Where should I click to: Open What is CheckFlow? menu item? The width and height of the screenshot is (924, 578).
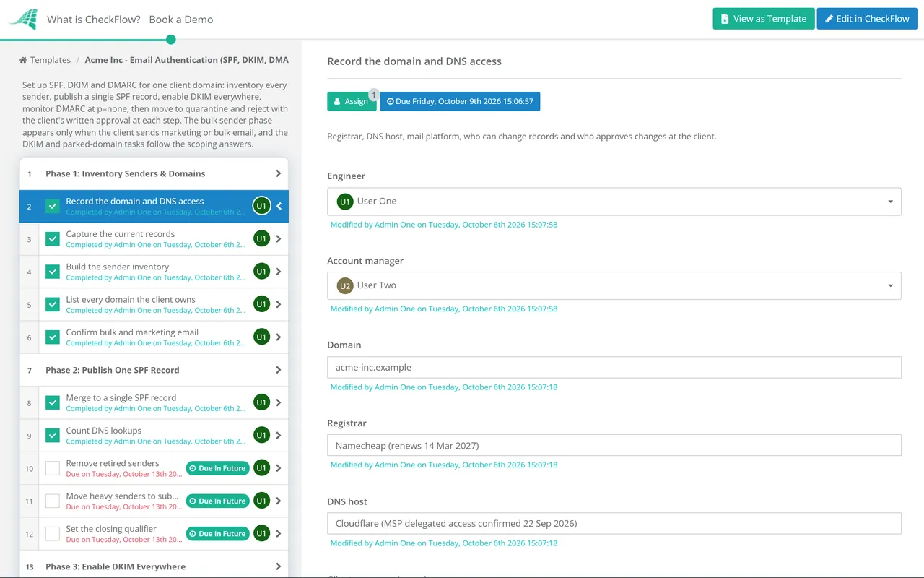point(94,20)
